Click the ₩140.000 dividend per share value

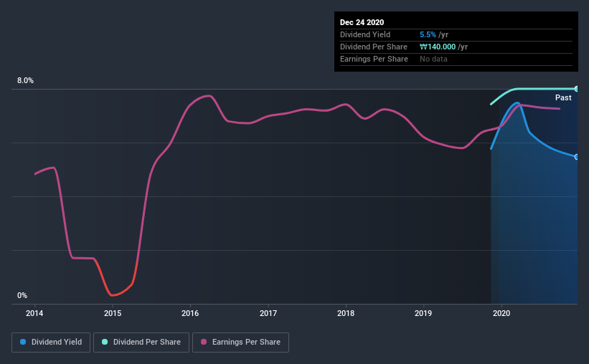pyautogui.click(x=438, y=47)
